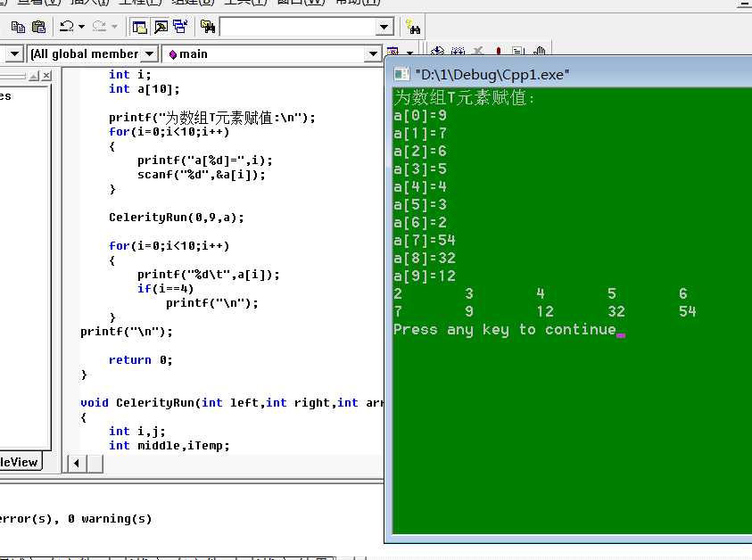Click the console heading "为数组T元素赋值:"
Image resolution: width=752 pixels, height=560 pixels.
coord(464,98)
